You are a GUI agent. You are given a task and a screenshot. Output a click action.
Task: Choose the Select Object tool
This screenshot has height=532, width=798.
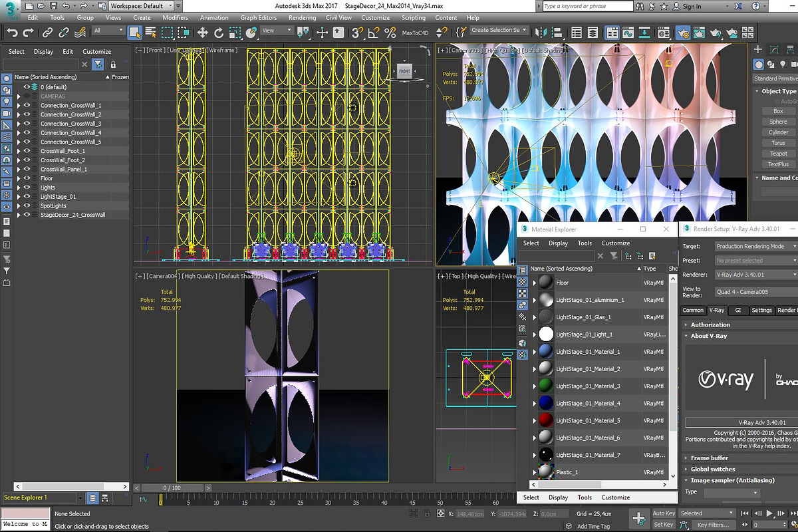click(x=135, y=32)
